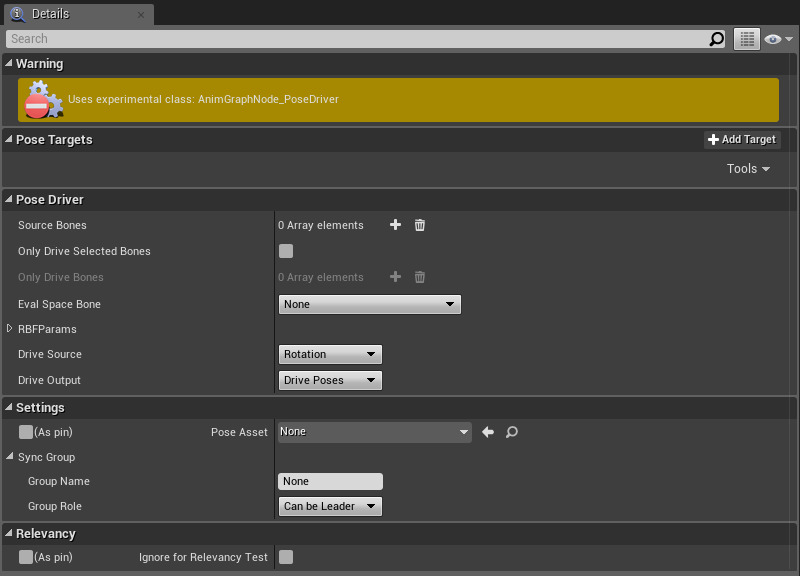Close the Details tab
This screenshot has height=576, width=800.
click(141, 14)
